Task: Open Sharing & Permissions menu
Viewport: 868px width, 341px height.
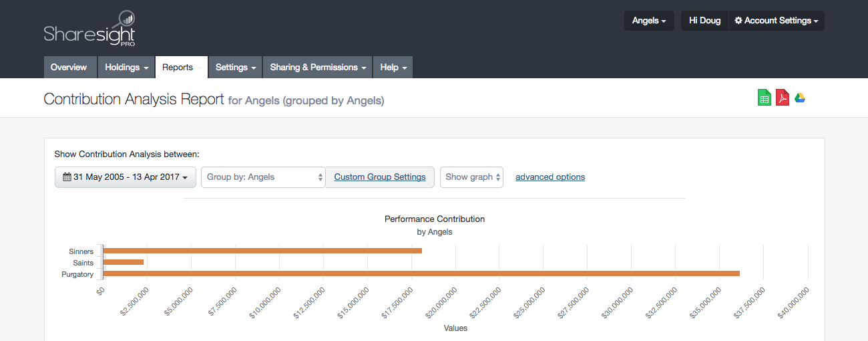Action: 318,68
